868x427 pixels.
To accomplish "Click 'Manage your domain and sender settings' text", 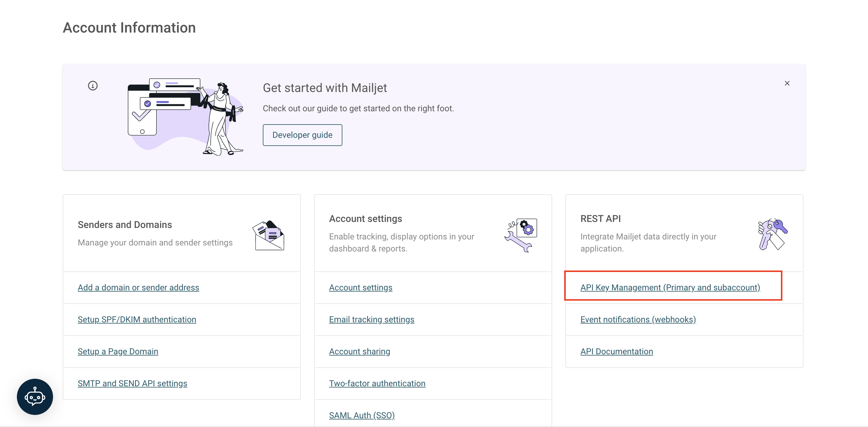I will tap(155, 243).
